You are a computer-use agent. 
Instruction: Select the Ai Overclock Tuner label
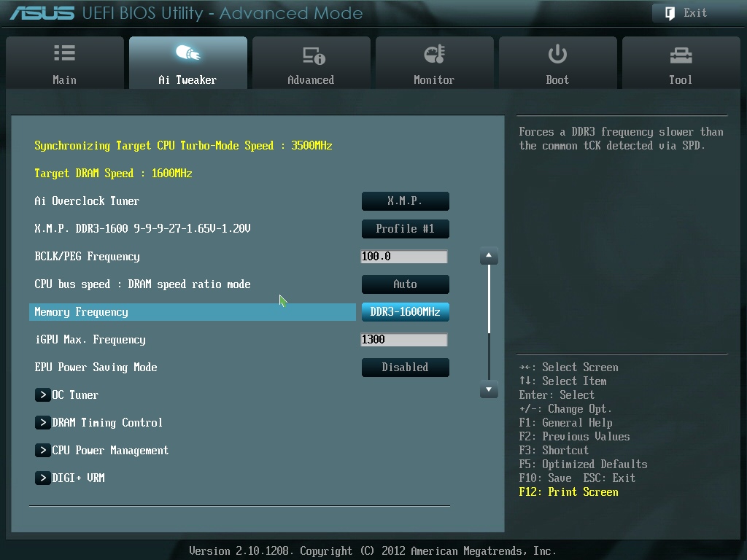pyautogui.click(x=87, y=201)
